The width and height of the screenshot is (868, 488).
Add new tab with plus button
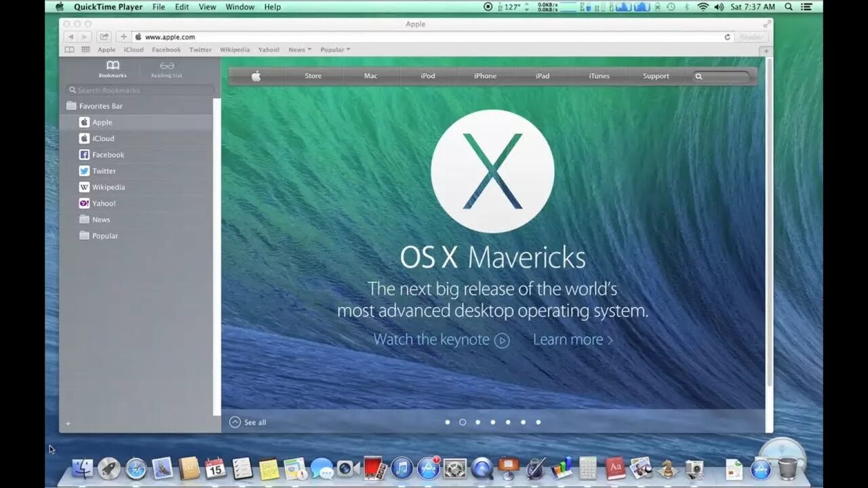pos(766,51)
